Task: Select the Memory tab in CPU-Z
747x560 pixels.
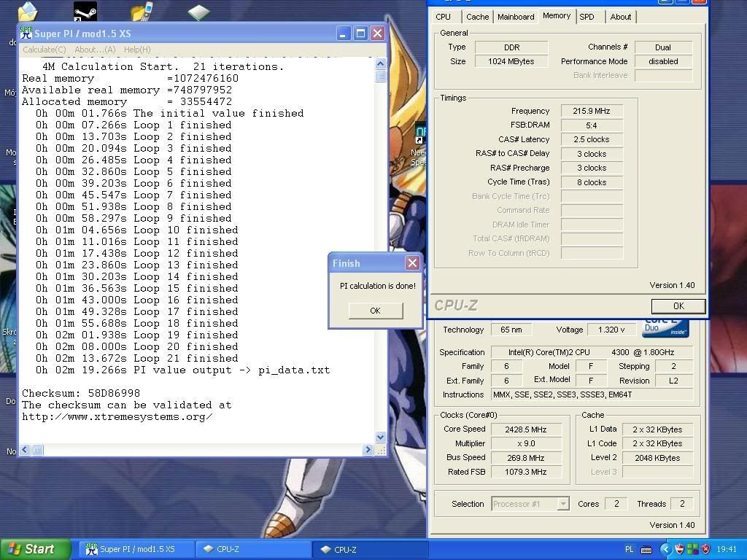Action: pyautogui.click(x=557, y=16)
